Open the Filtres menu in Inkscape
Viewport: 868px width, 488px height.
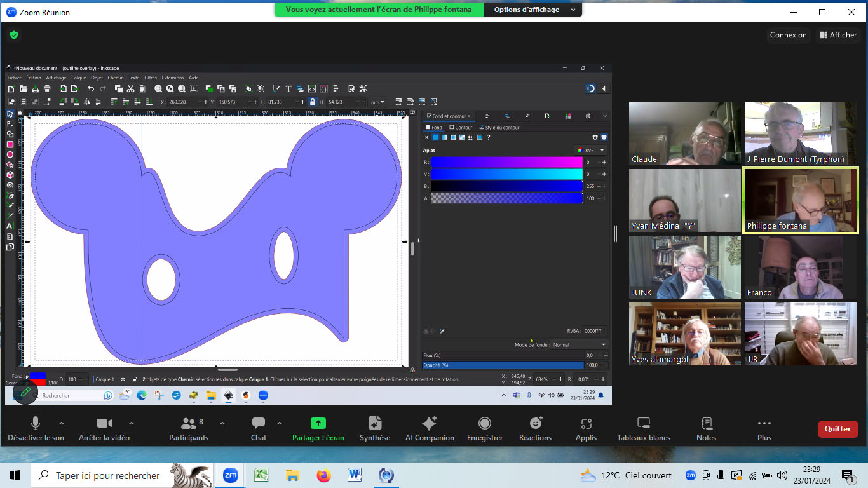151,78
